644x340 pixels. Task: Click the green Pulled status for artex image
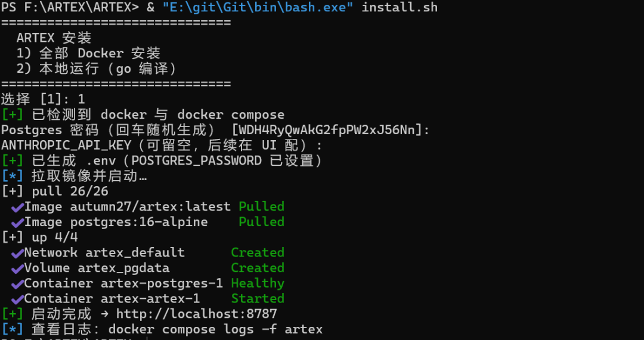(262, 206)
